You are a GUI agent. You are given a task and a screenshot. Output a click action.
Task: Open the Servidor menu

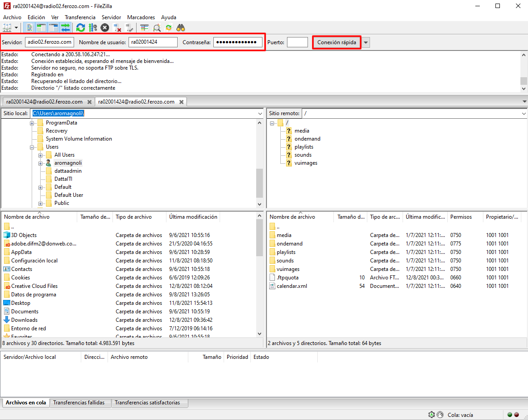point(112,17)
